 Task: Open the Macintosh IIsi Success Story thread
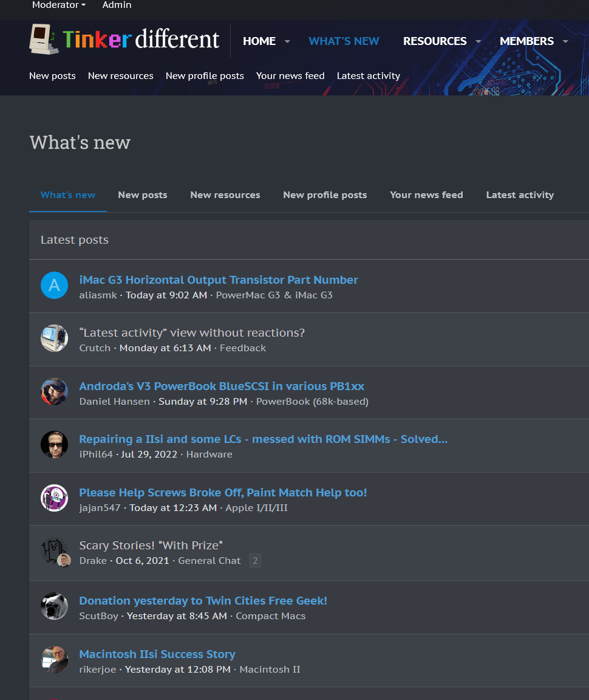tap(157, 654)
